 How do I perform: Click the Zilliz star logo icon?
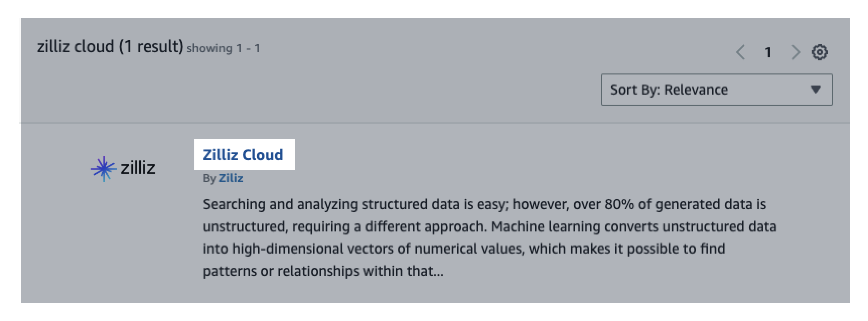coord(103,168)
